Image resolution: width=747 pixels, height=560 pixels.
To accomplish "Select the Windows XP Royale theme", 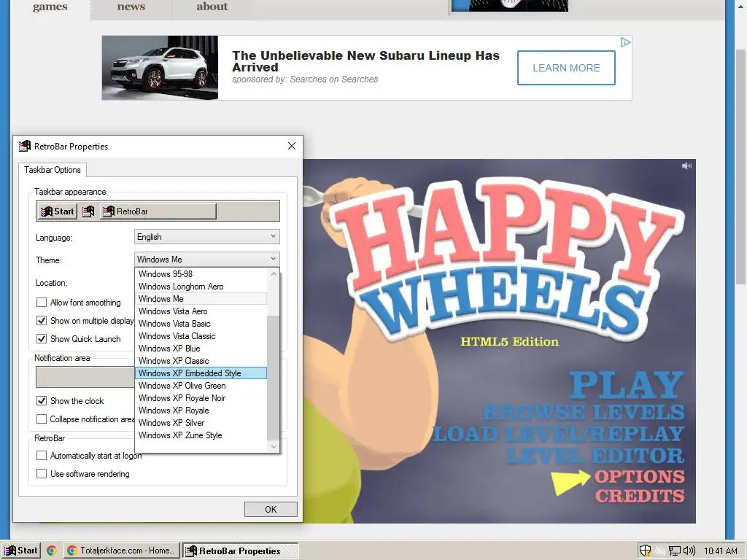I will (x=201, y=410).
